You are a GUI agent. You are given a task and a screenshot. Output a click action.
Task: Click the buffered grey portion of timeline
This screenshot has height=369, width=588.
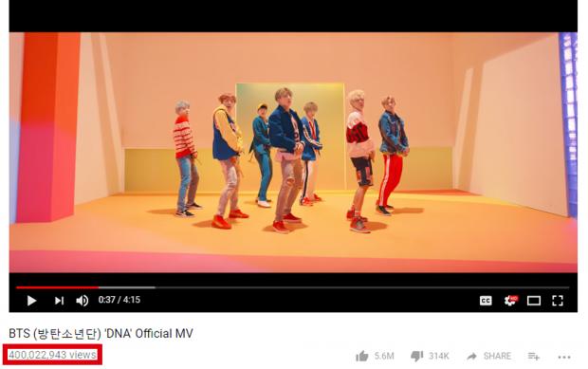coord(127,287)
